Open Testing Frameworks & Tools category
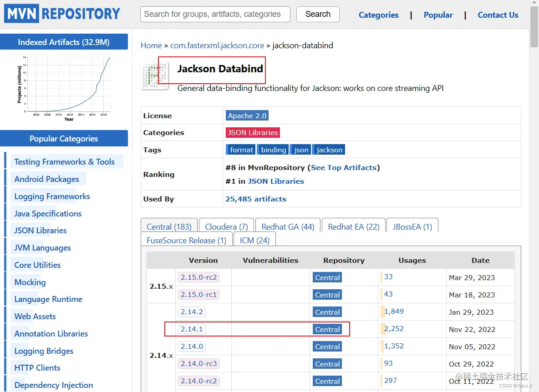The image size is (539, 392). (64, 162)
